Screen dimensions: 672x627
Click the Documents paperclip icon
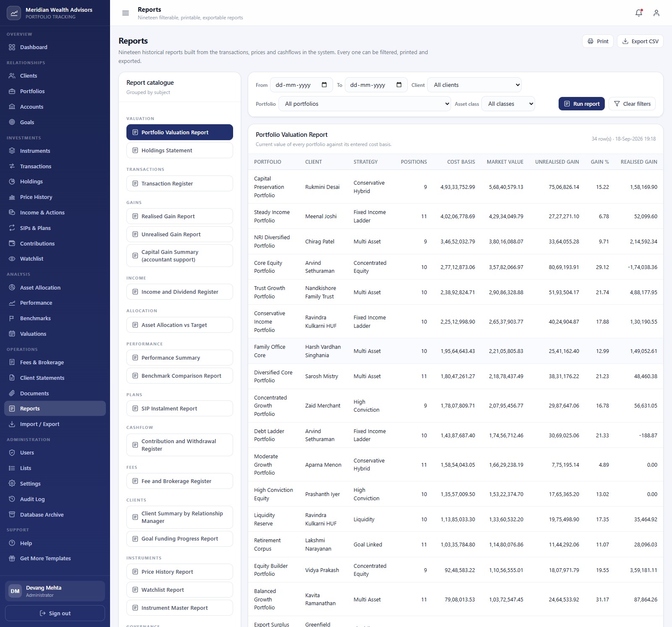pyautogui.click(x=12, y=394)
